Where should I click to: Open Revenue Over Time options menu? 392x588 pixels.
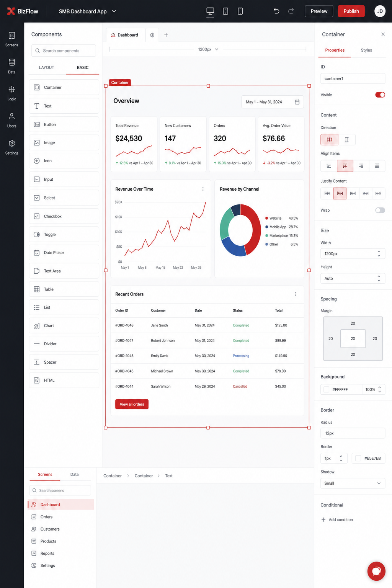203,189
